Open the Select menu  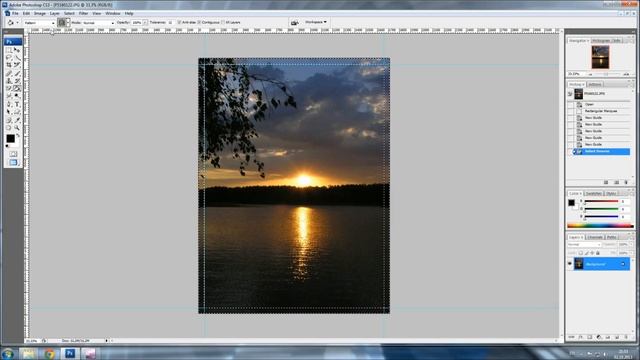[x=69, y=13]
